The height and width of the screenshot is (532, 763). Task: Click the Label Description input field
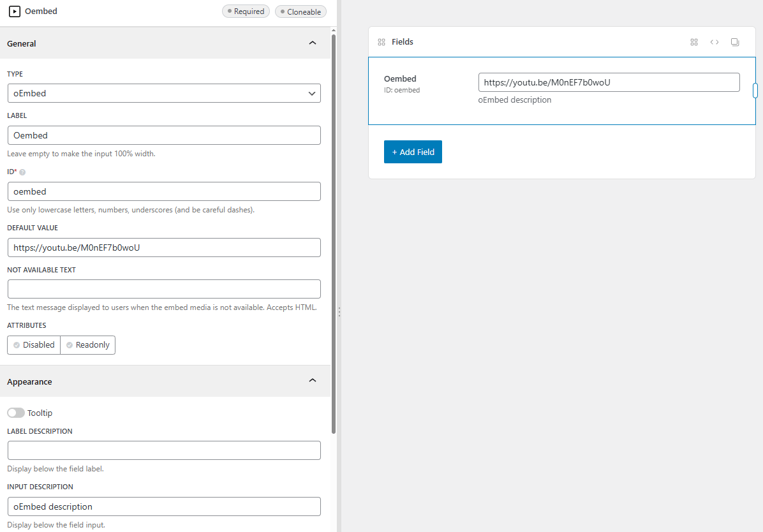tap(164, 450)
